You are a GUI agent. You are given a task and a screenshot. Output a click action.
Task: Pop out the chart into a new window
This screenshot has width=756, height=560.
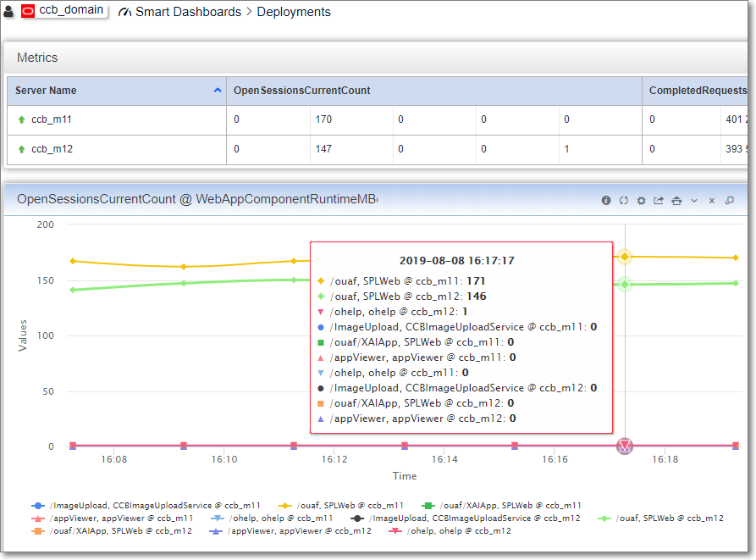(x=730, y=200)
